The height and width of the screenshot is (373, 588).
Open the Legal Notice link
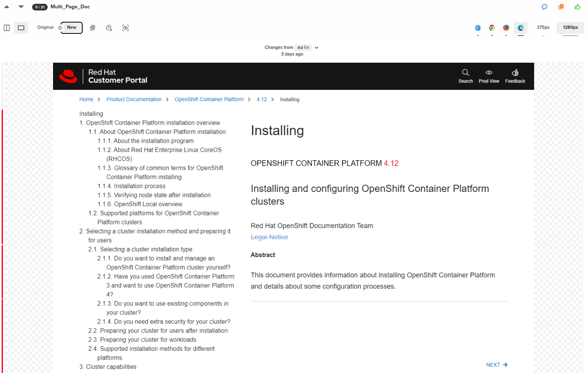click(x=269, y=237)
